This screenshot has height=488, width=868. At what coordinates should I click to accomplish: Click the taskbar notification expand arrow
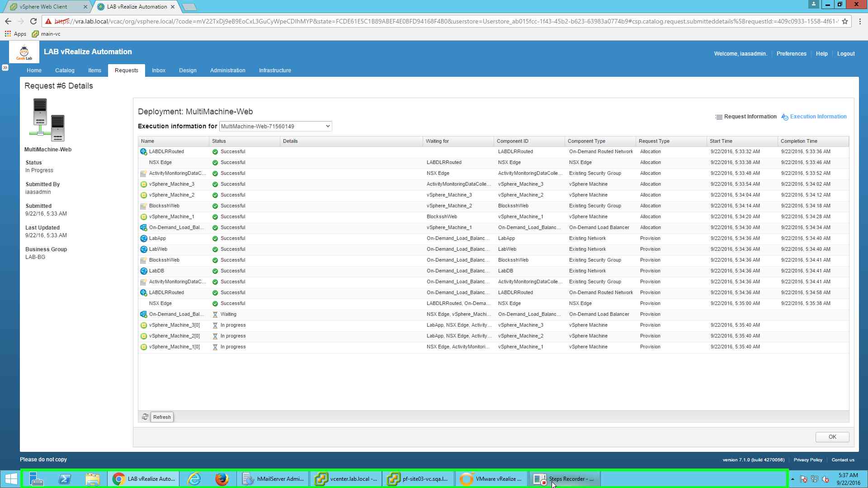(x=793, y=479)
